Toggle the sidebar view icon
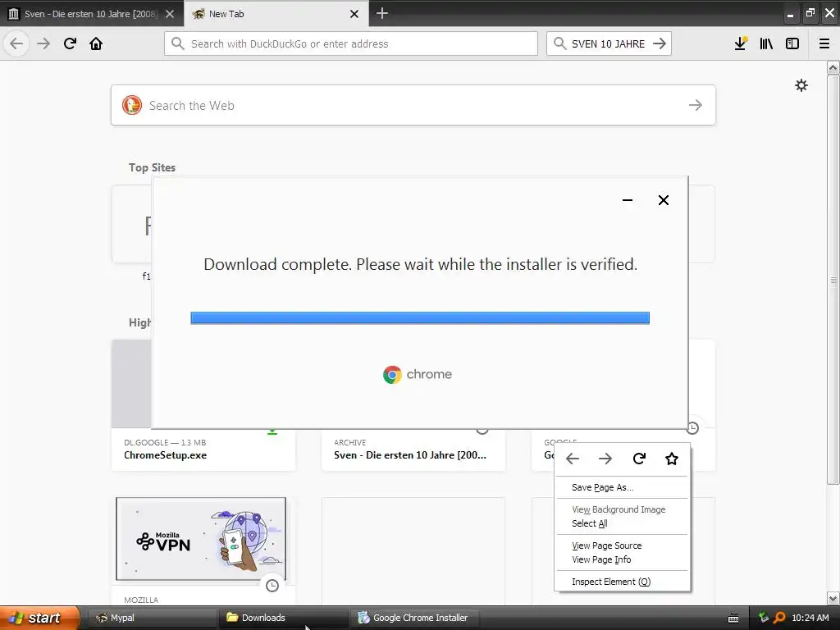Image resolution: width=840 pixels, height=630 pixels. click(792, 43)
